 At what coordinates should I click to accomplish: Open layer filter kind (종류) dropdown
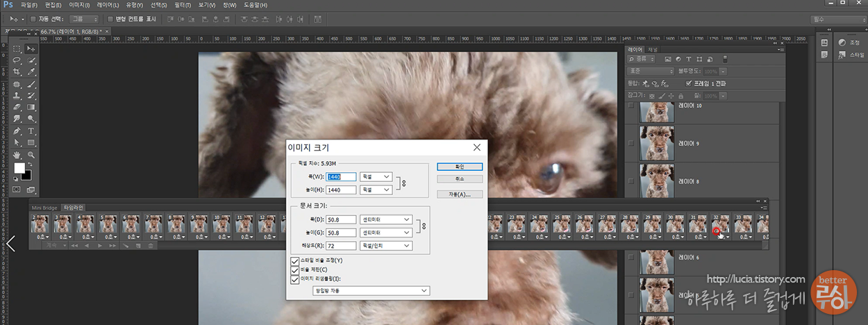641,59
